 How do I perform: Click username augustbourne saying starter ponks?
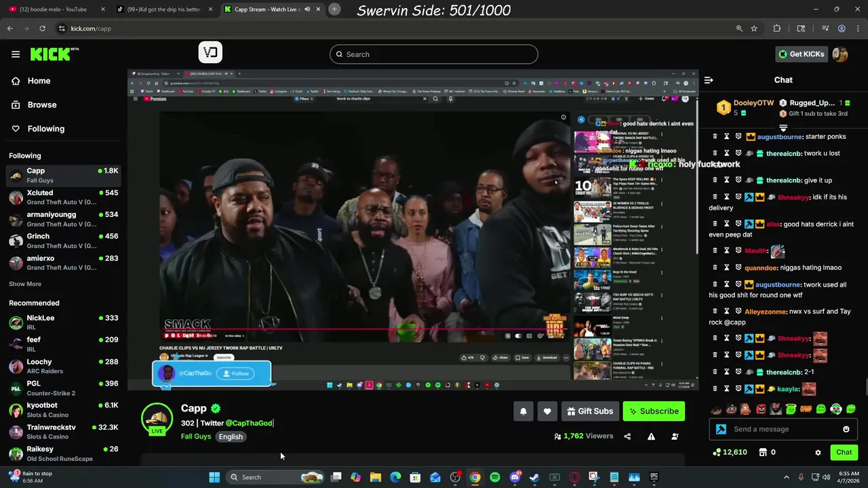[780, 137]
